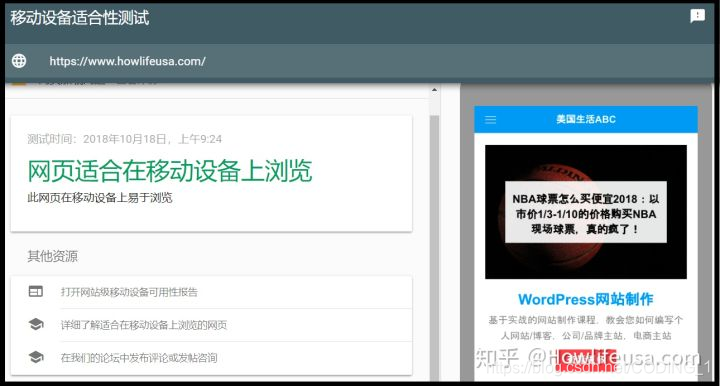This screenshot has height=386, width=720.
Task: Click the feedback icon in the header
Action: (697, 16)
